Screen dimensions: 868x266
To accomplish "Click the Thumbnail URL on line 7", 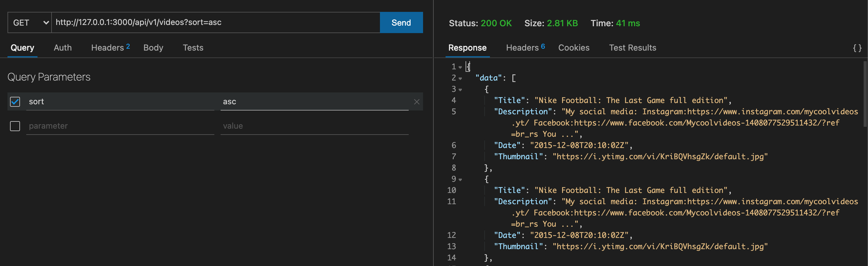I will [x=660, y=156].
